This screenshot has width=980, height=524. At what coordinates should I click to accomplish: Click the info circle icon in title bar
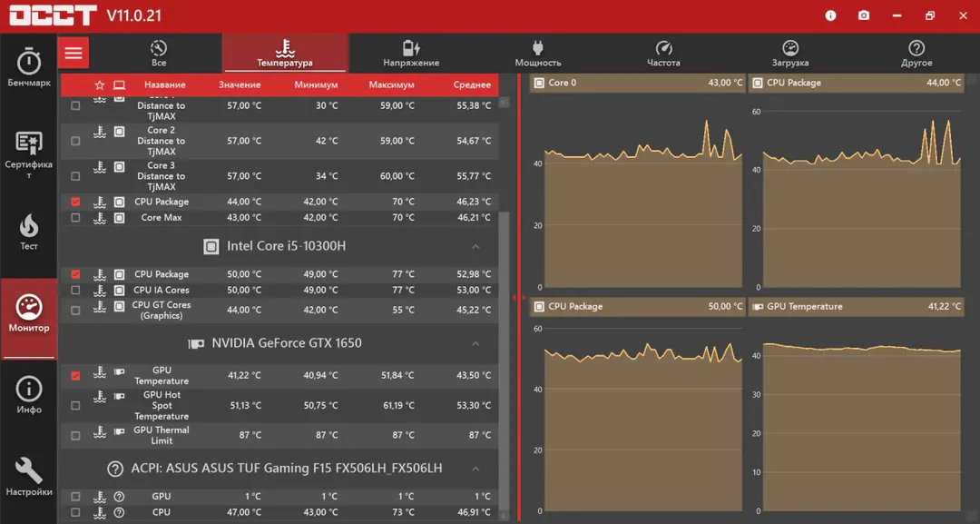(830, 15)
